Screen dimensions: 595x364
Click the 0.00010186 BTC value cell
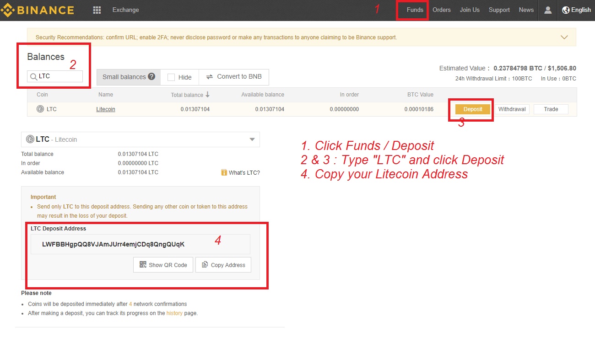click(x=419, y=109)
